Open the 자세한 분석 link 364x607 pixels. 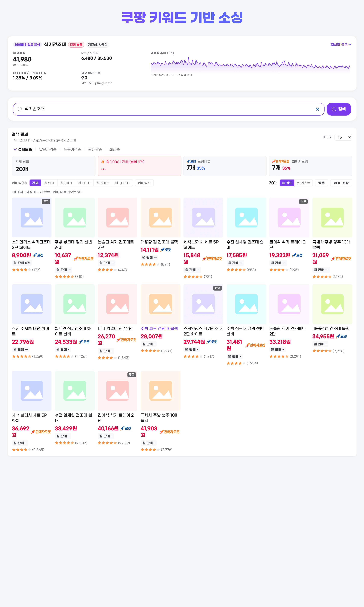click(341, 44)
